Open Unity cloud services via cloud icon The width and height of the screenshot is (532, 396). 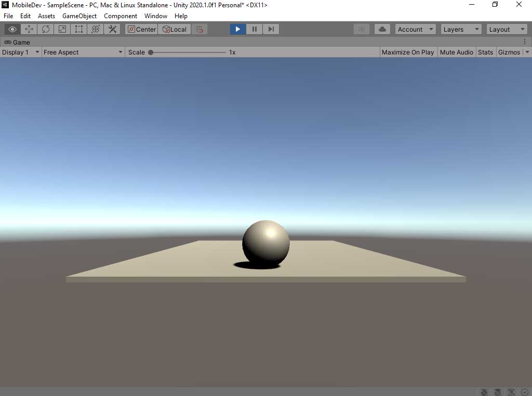click(x=382, y=30)
